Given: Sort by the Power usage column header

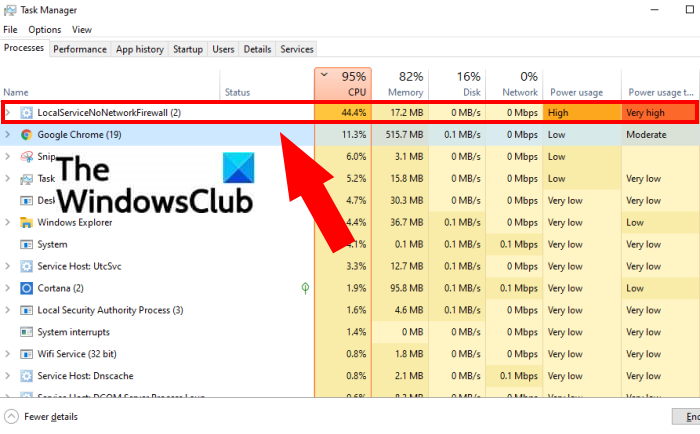Looking at the screenshot, I should click(582, 84).
